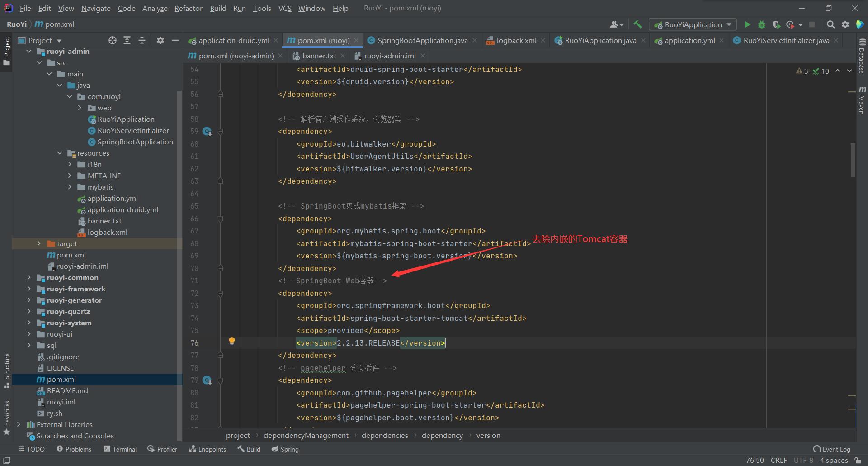This screenshot has height=466, width=868.
Task: Run with Coverage shield icon
Action: tap(776, 24)
